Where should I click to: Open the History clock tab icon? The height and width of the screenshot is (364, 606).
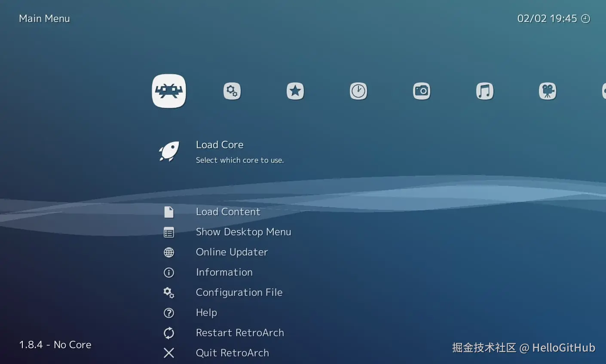[358, 91]
